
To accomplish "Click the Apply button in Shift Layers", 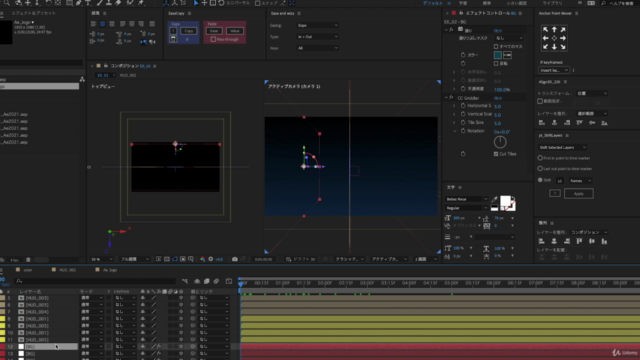I will pos(578,193).
